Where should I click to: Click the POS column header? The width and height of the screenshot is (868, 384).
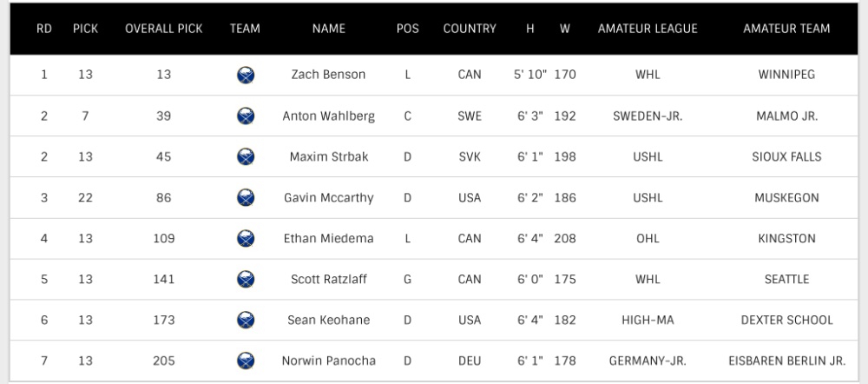pos(407,29)
